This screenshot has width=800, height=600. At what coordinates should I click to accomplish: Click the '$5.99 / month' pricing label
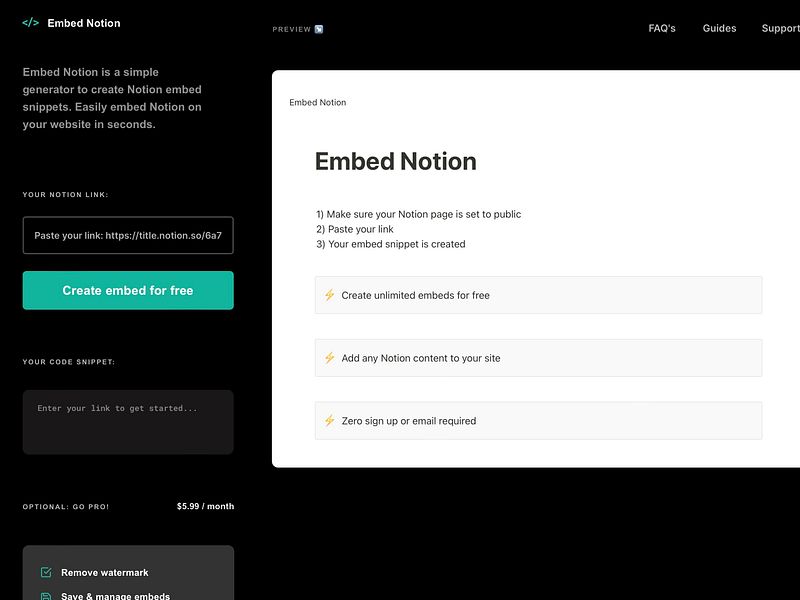[x=205, y=506]
